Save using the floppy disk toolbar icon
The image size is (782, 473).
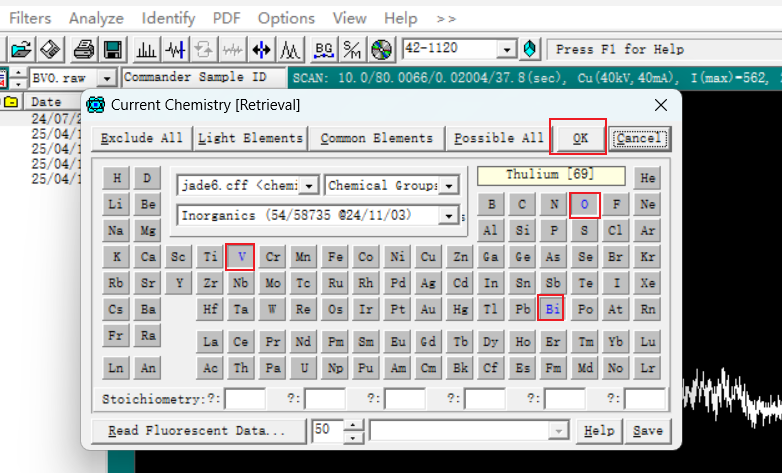click(113, 50)
